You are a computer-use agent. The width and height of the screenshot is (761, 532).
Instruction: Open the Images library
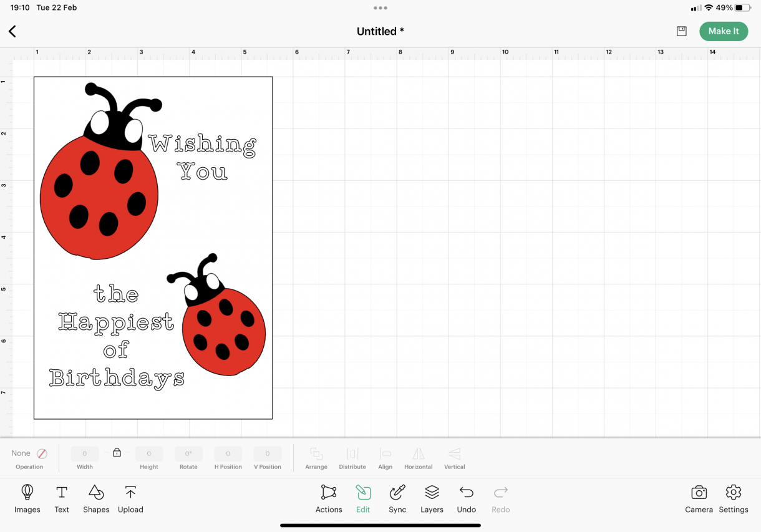(27, 499)
